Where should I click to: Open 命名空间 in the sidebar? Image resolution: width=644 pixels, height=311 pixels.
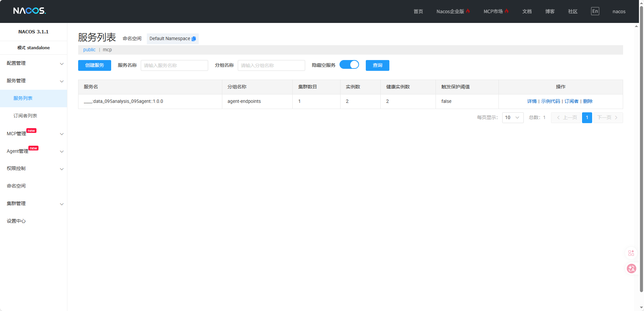click(x=34, y=186)
